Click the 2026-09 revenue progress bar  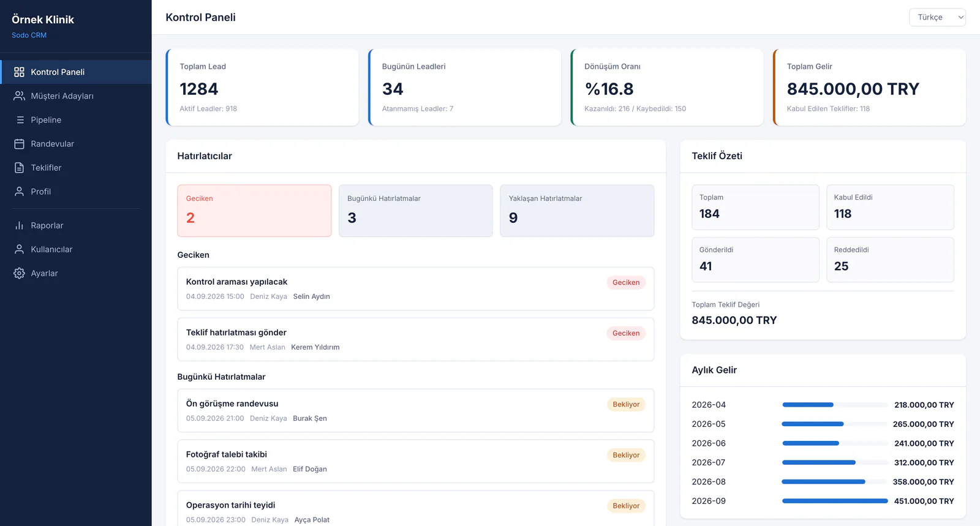[835, 501]
